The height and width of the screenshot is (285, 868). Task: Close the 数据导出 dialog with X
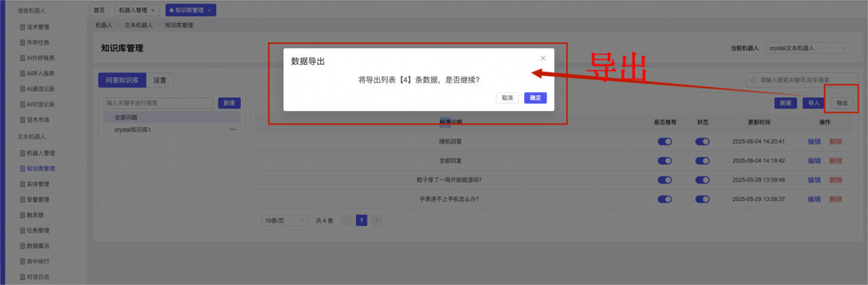(543, 58)
